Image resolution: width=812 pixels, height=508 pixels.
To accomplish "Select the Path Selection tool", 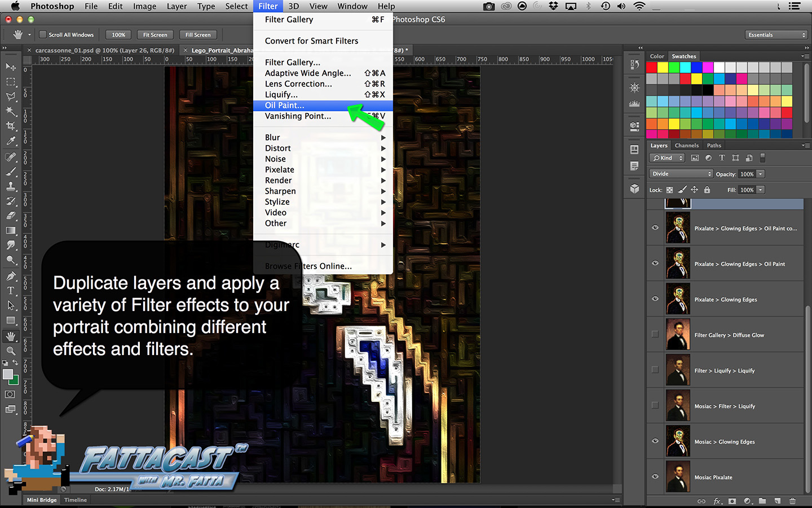I will click(x=11, y=305).
